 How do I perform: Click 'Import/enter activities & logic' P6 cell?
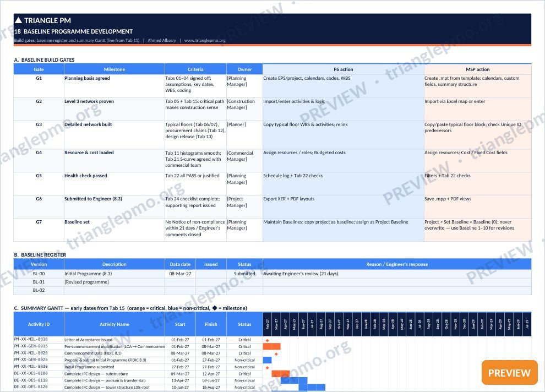click(344, 109)
